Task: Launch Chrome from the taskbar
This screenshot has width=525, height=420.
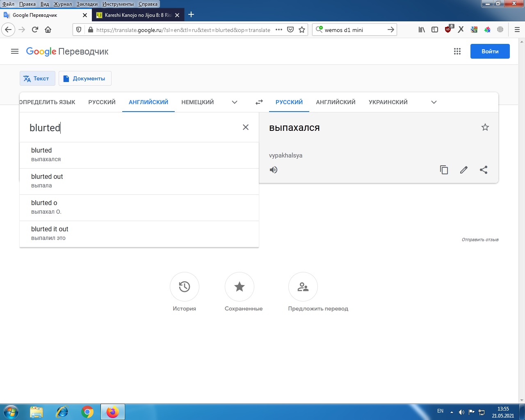Action: click(87, 412)
